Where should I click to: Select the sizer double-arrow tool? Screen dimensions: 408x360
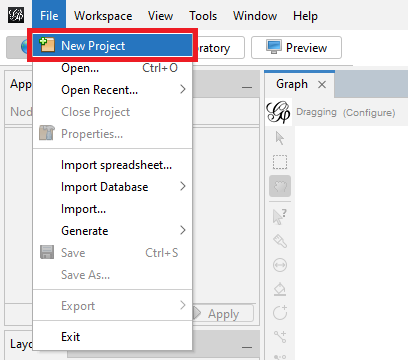pos(280,265)
